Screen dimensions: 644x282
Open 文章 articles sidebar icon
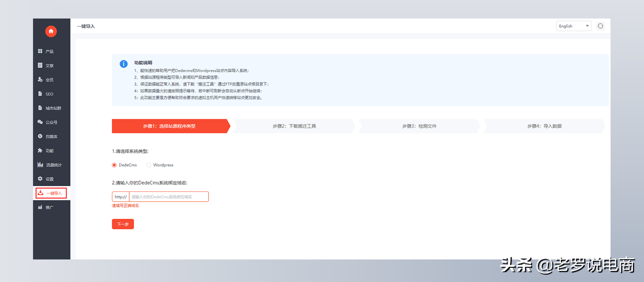pos(40,65)
